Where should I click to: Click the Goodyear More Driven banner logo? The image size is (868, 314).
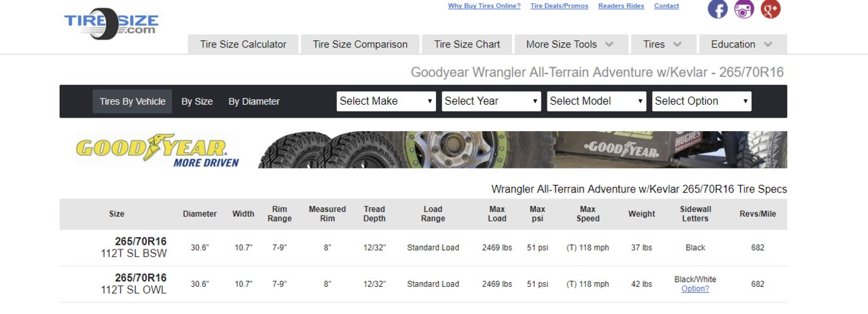tap(158, 150)
